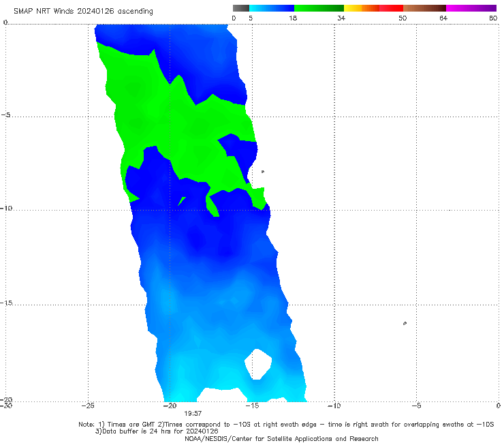504x443 pixels.
Task: Click the "-25" longitude axis label
Action: tap(88, 406)
